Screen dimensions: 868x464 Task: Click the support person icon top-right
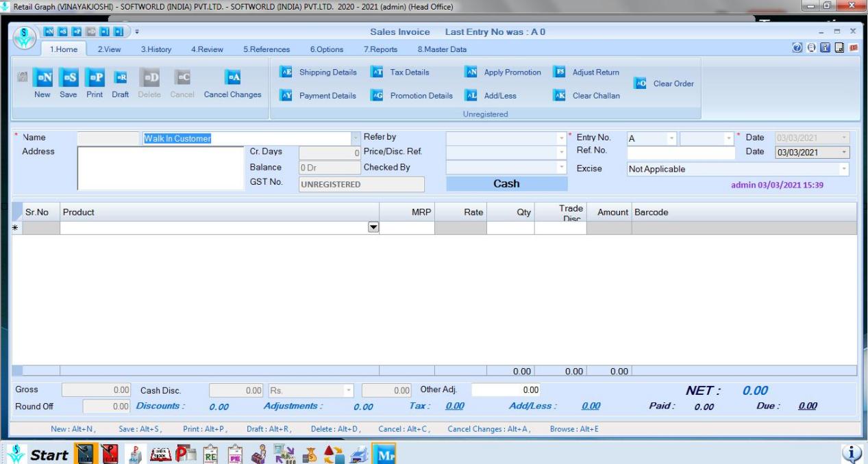tap(810, 49)
